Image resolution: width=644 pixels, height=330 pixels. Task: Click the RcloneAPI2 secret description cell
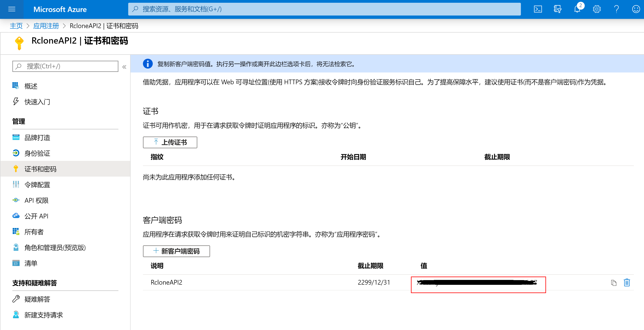[x=166, y=282]
